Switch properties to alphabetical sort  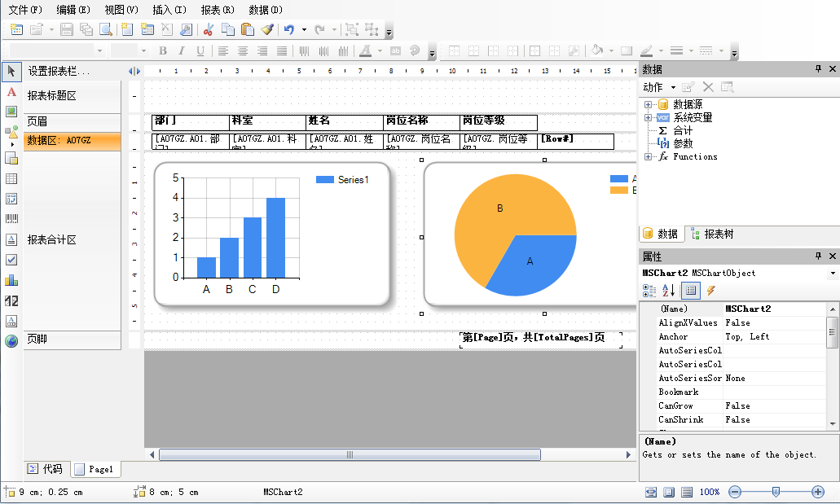(x=669, y=291)
